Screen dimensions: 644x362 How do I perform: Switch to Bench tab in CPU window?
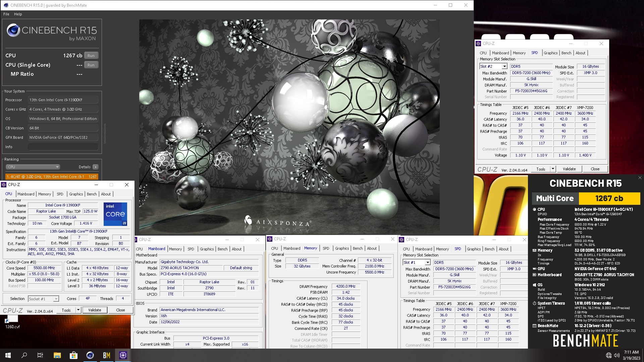click(x=92, y=194)
